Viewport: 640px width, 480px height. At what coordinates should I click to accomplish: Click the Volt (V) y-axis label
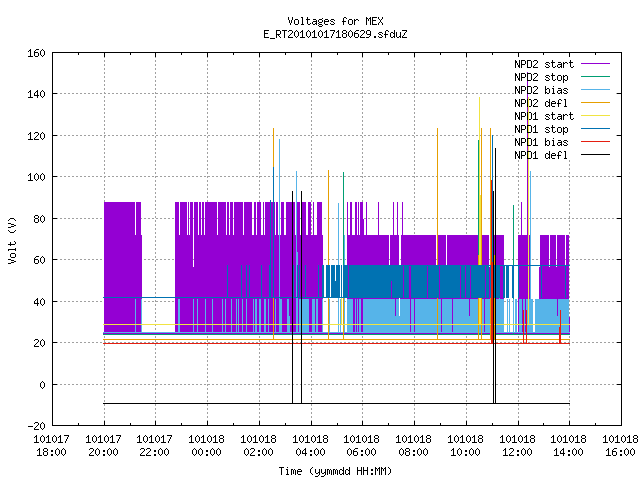pyautogui.click(x=12, y=240)
